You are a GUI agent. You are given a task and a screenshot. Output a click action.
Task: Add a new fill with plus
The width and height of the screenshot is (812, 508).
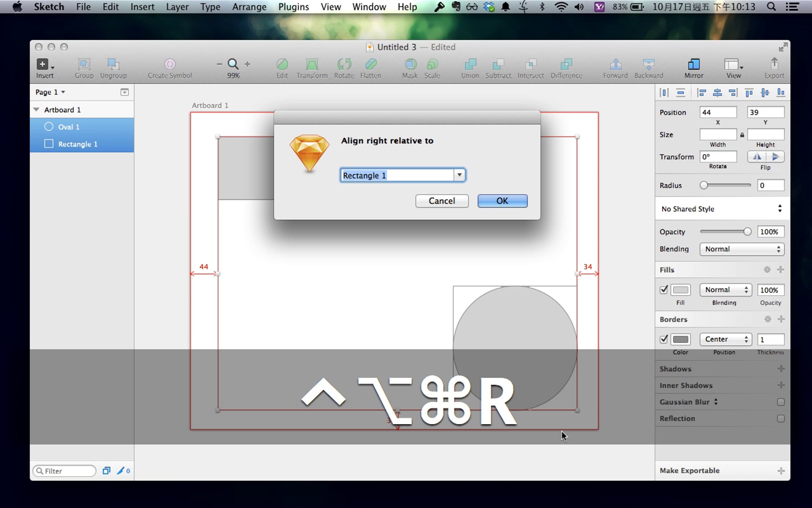781,270
